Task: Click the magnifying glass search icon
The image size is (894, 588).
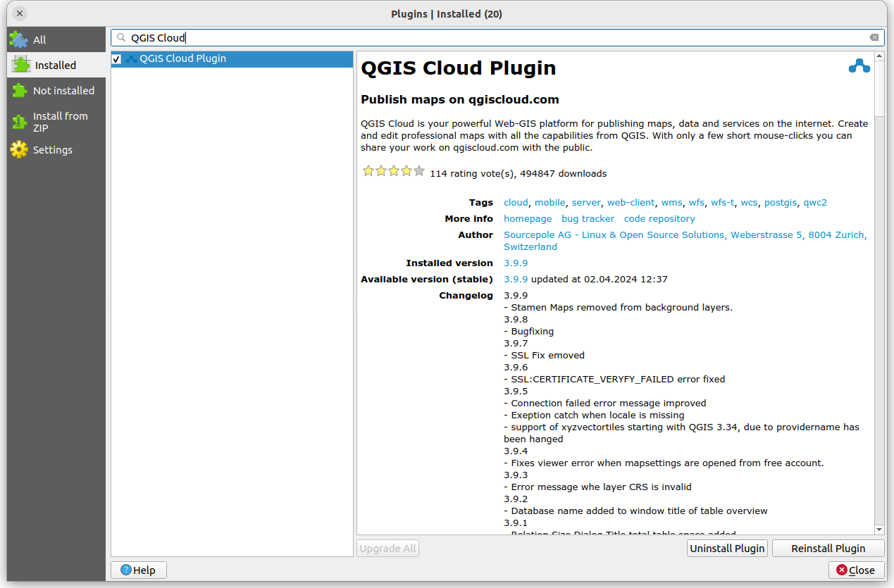Action: pyautogui.click(x=121, y=38)
